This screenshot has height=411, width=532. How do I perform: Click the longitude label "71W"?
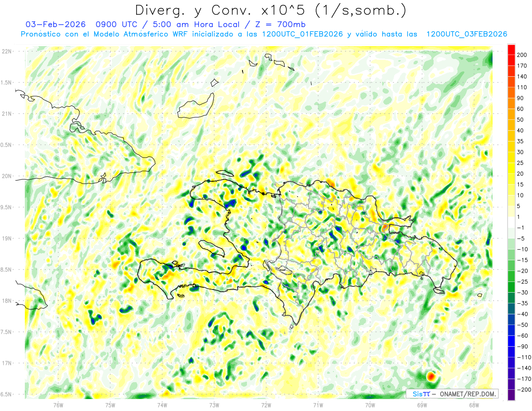318,405
